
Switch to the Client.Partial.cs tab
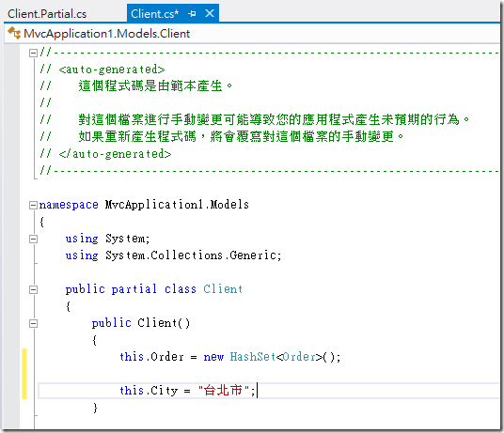coord(47,14)
